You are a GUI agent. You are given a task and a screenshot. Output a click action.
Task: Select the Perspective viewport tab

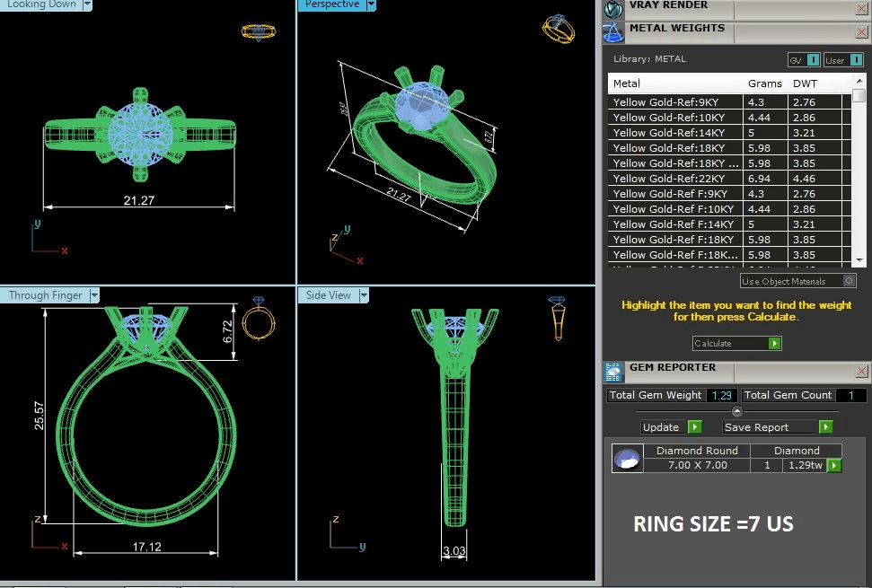click(331, 4)
